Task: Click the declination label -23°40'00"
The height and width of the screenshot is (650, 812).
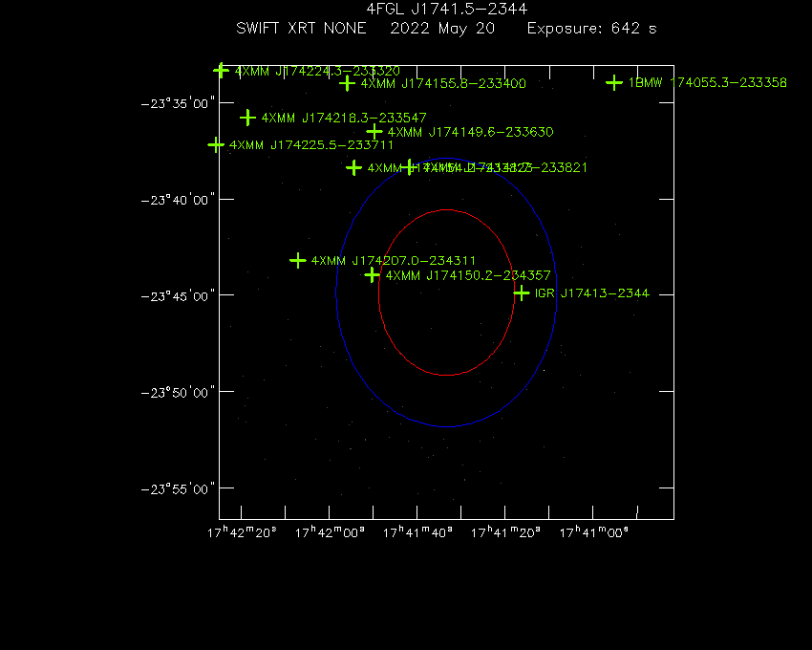Action: point(178,200)
